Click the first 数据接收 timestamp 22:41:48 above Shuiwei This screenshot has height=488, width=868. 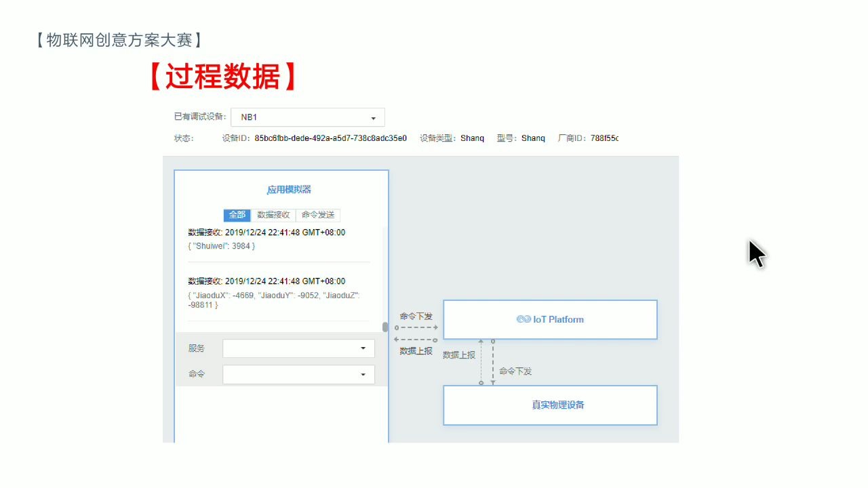tap(267, 232)
